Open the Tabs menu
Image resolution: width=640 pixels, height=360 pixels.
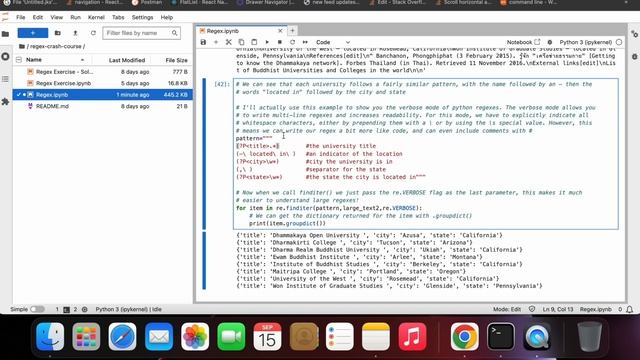[x=118, y=17]
